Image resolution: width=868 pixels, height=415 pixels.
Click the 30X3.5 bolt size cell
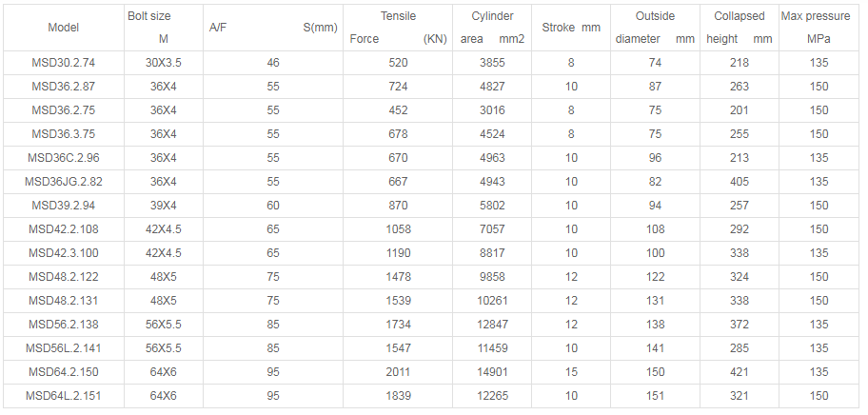(164, 62)
